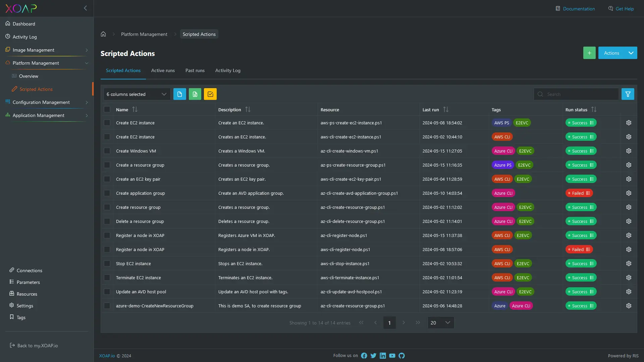Click the blue file export icon
This screenshot has width=644, height=362.
coord(180,94)
